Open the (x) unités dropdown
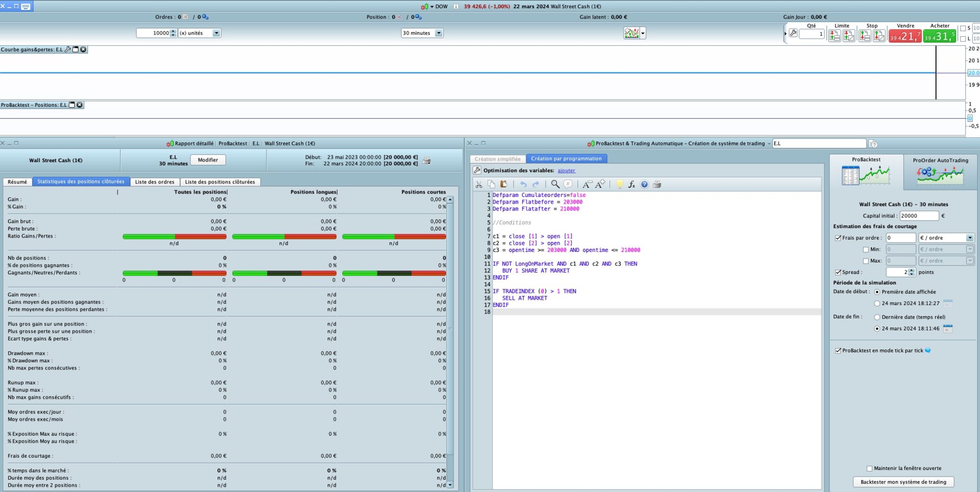This screenshot has width=980, height=492. pos(216,33)
